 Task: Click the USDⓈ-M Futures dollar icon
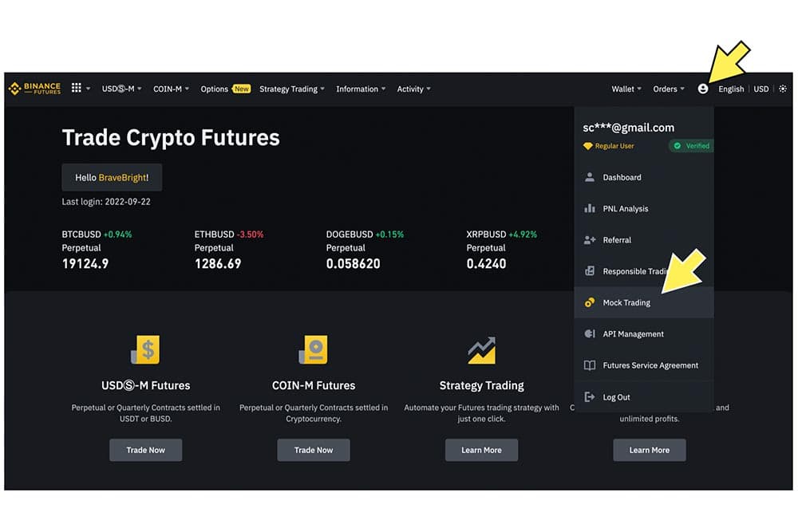pos(145,349)
